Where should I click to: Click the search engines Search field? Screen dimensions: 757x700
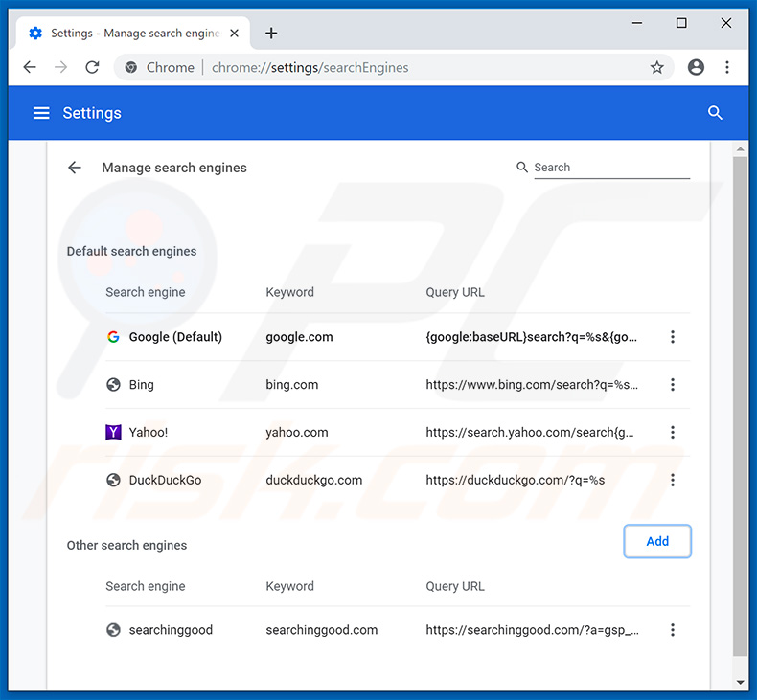[611, 168]
